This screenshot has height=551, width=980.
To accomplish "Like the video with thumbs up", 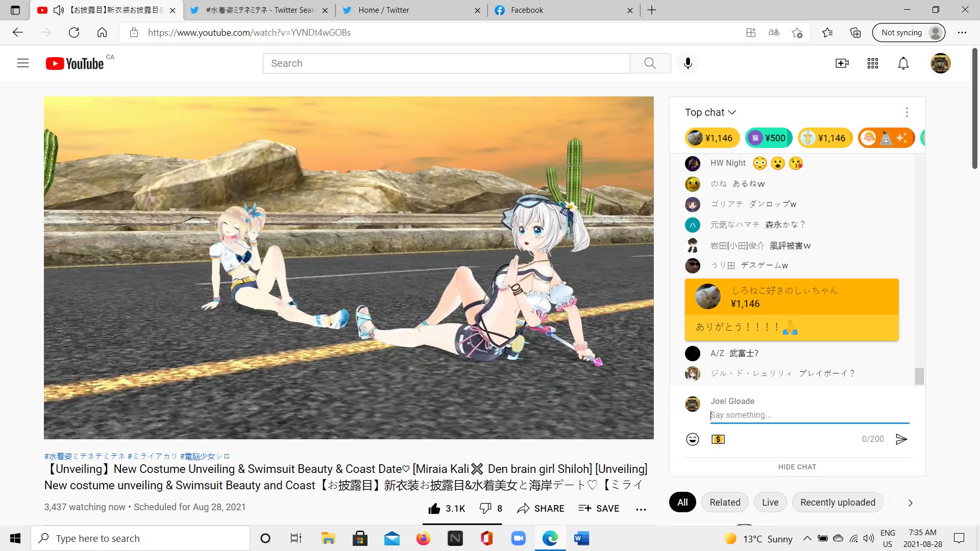I will [434, 508].
